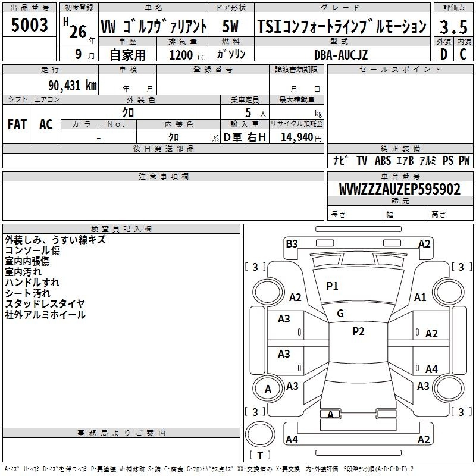Click the A1 mark on the diagram
This screenshot has height=476, width=476.
pos(420,297)
